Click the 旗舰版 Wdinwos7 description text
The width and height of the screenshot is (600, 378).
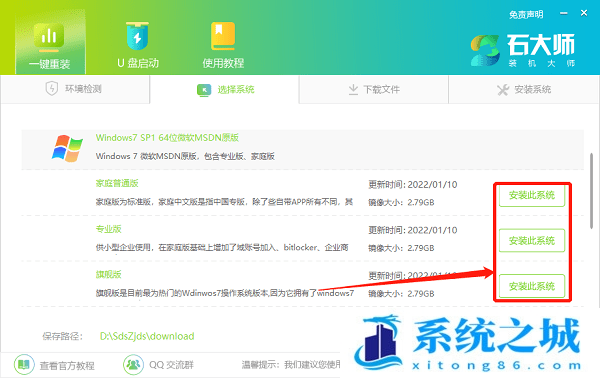pyautogui.click(x=225, y=293)
